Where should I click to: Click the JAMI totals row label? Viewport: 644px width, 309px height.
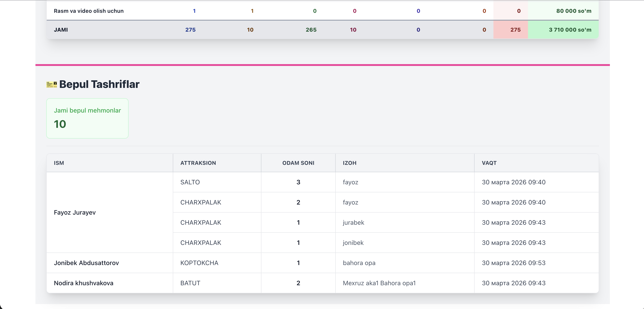click(61, 30)
